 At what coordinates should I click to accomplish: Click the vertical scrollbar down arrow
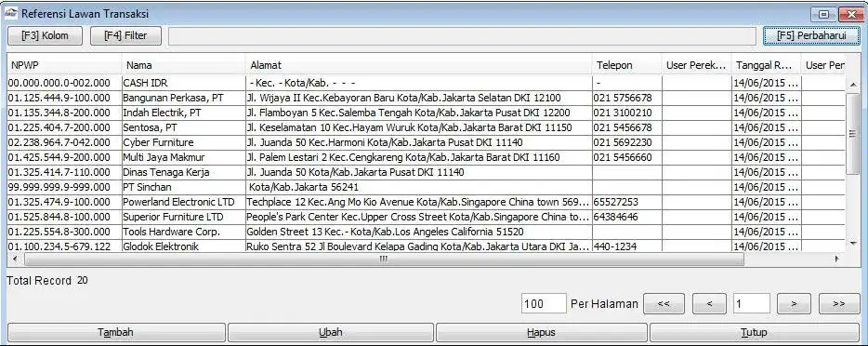(853, 243)
